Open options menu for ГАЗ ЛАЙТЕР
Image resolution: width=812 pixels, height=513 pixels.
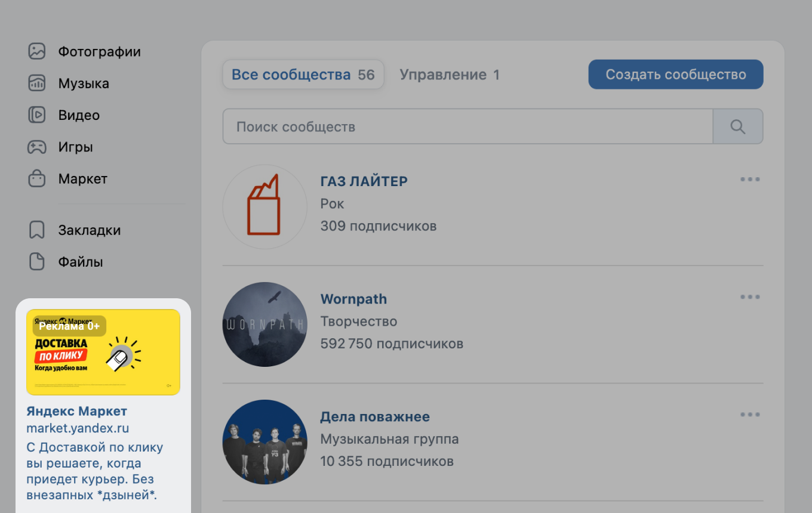click(x=750, y=180)
